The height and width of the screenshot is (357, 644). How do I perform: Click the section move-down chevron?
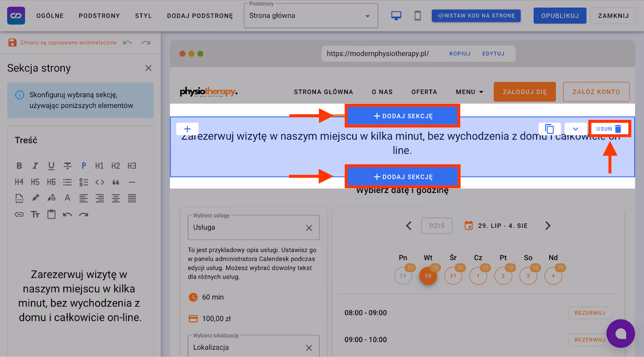click(x=575, y=129)
